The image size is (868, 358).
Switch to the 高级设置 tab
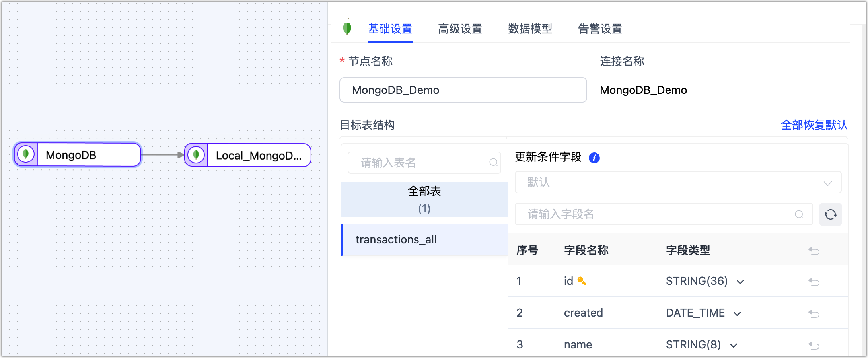coord(460,29)
